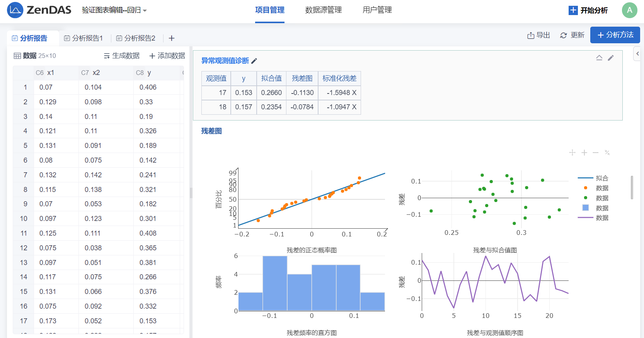Collapse the 异常观测值诊断 panel
The height and width of the screenshot is (338, 644).
(x=599, y=58)
